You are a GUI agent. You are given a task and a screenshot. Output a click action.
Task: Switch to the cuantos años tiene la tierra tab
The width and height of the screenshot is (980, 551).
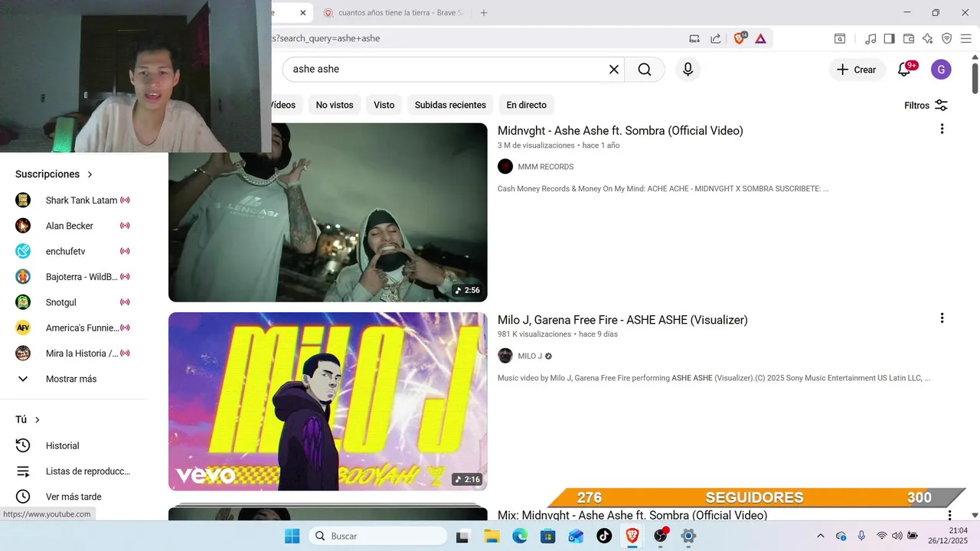394,13
